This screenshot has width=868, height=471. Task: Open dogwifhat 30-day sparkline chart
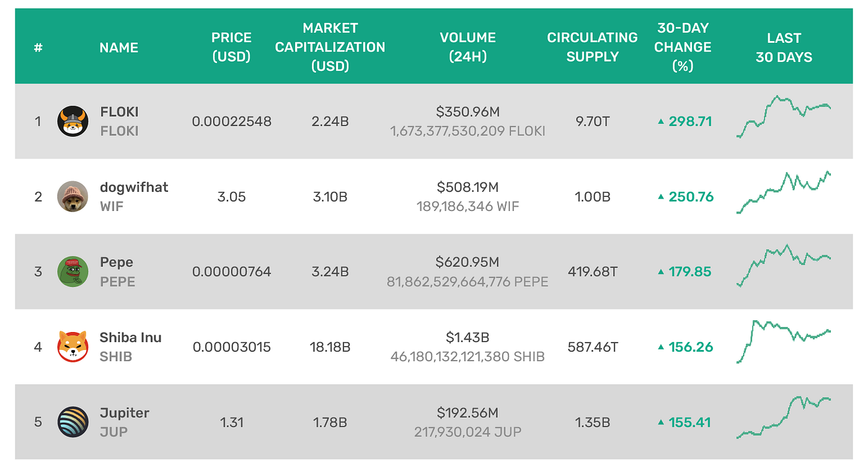(784, 192)
